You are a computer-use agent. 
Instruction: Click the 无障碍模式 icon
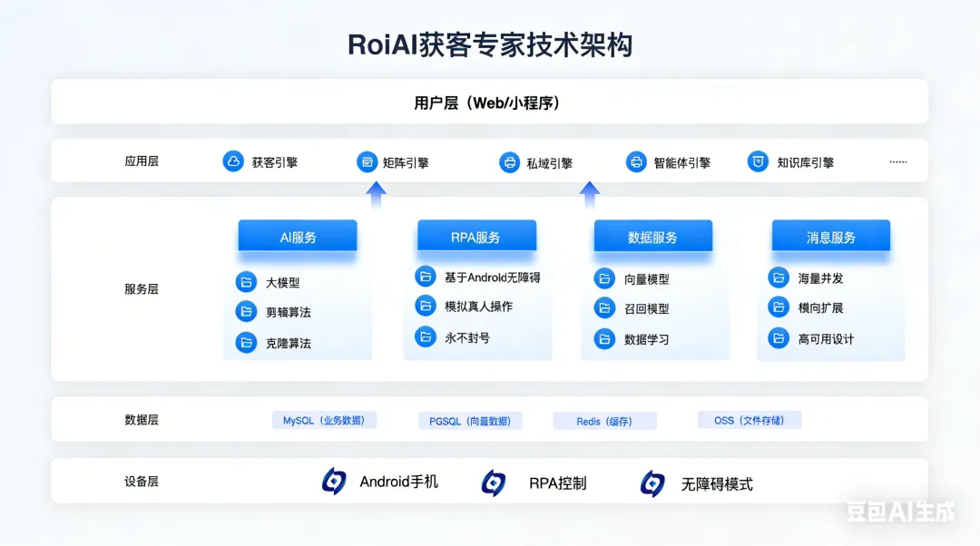click(652, 483)
